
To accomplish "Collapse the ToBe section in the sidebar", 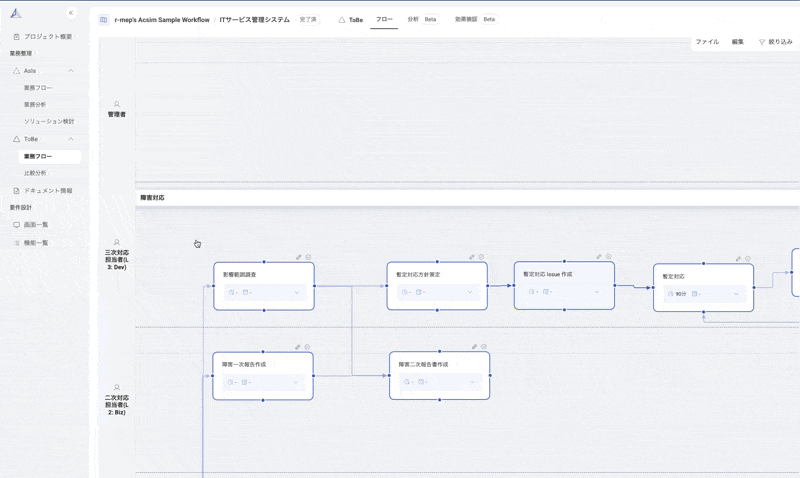I will click(x=71, y=139).
